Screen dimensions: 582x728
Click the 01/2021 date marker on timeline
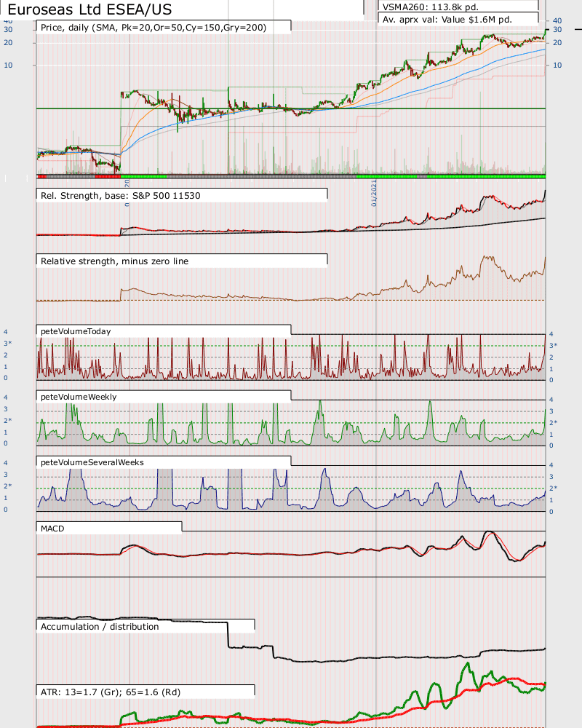tap(374, 194)
